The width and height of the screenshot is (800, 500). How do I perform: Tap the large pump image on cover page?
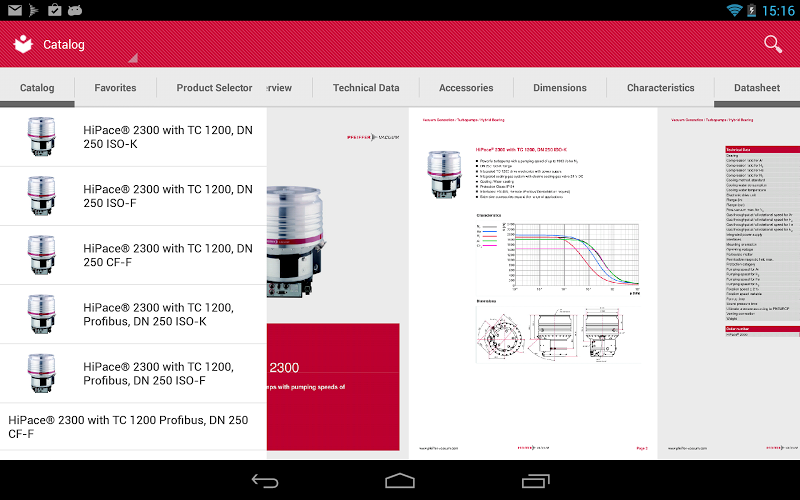click(296, 241)
